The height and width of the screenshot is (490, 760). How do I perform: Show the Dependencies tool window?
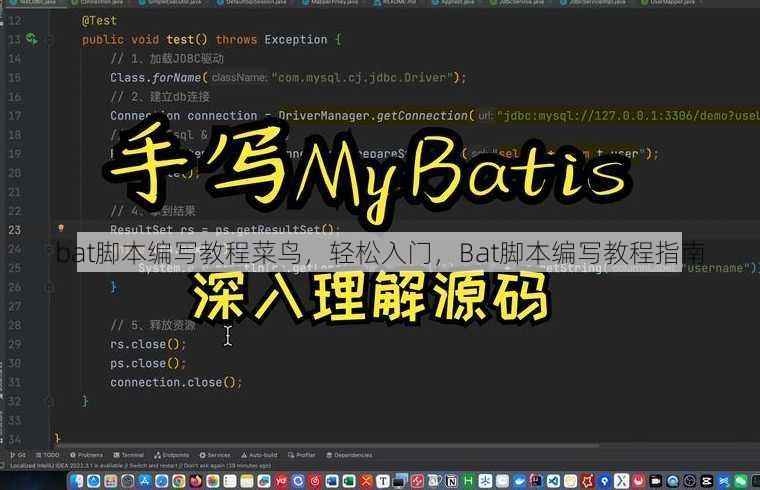[349, 455]
